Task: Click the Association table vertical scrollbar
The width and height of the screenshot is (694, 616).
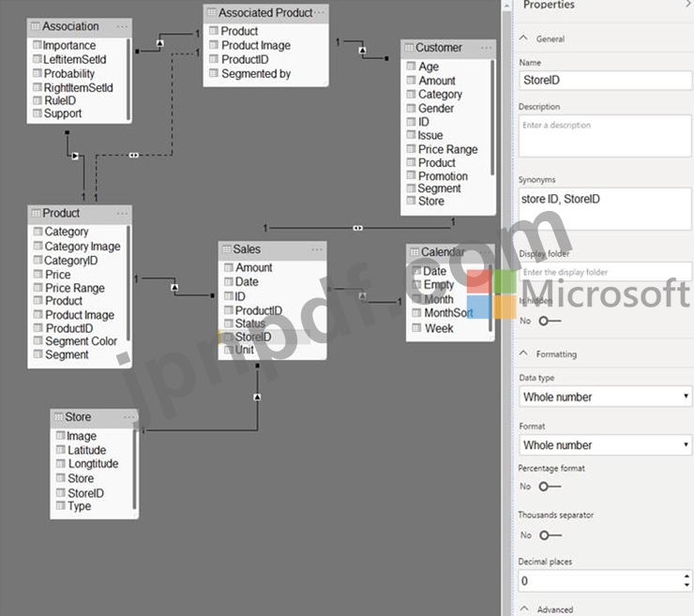Action: click(x=128, y=80)
